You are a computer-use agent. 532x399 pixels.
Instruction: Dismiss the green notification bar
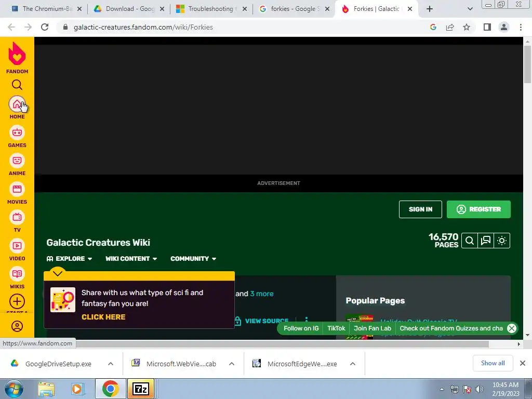pyautogui.click(x=512, y=328)
